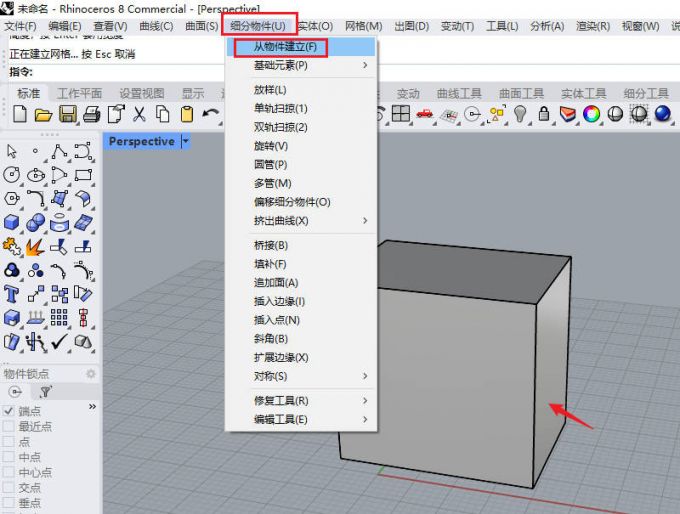Open the 细分物件(U) menu
Screen dimensions: 680x514
pyautogui.click(x=258, y=26)
